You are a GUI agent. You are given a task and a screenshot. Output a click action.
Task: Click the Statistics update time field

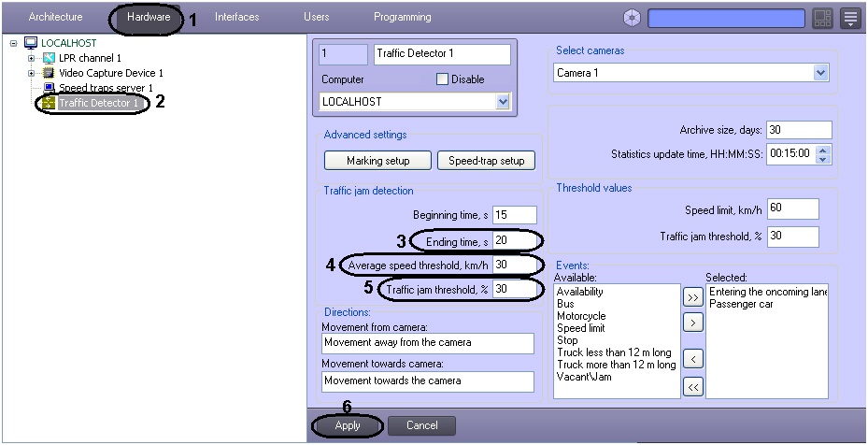[791, 153]
